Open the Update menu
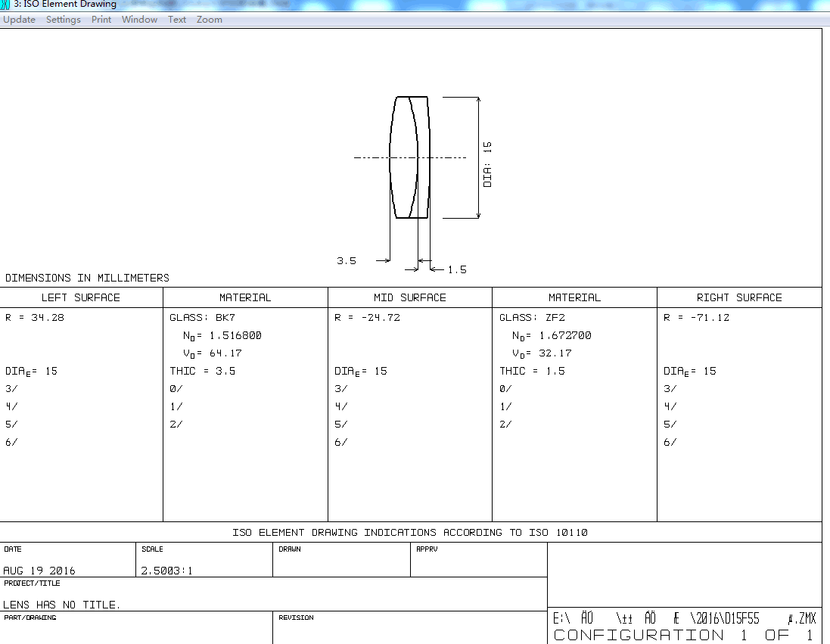This screenshot has width=830, height=644. (x=19, y=20)
